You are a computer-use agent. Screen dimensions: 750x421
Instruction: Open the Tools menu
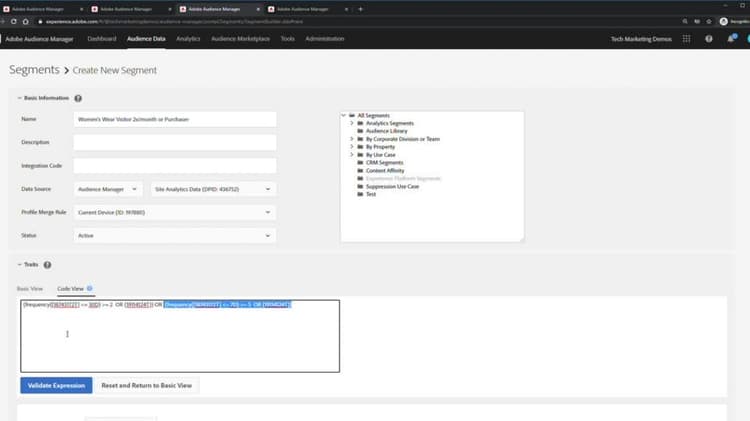pyautogui.click(x=287, y=39)
